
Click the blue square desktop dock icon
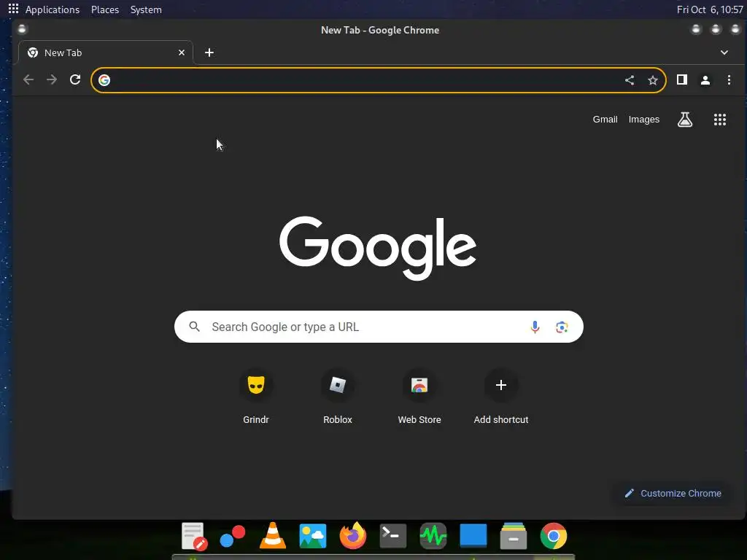(x=473, y=535)
